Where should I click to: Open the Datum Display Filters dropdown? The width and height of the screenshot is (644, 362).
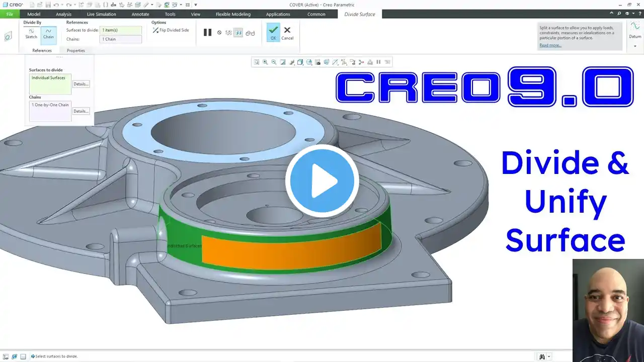click(x=335, y=62)
